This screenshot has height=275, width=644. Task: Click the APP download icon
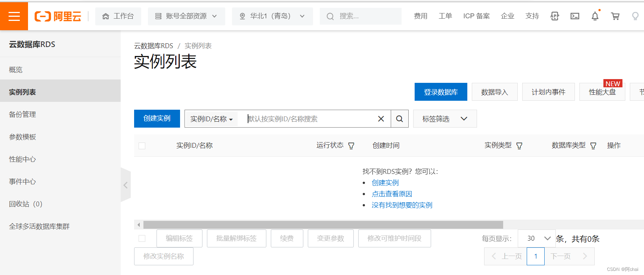point(555,16)
